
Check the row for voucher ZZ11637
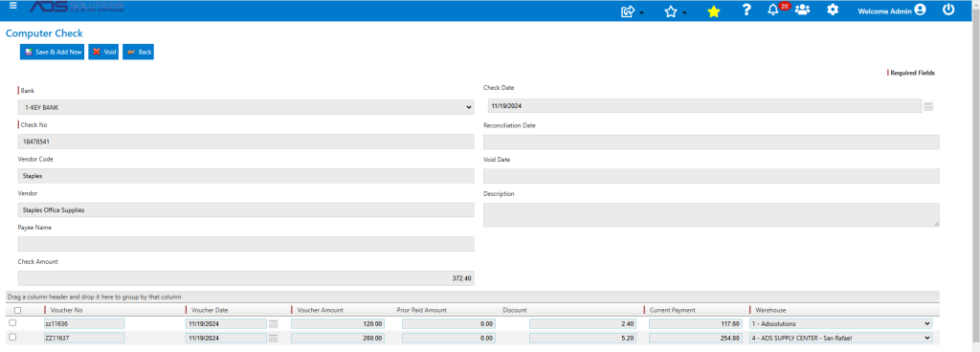click(12, 337)
